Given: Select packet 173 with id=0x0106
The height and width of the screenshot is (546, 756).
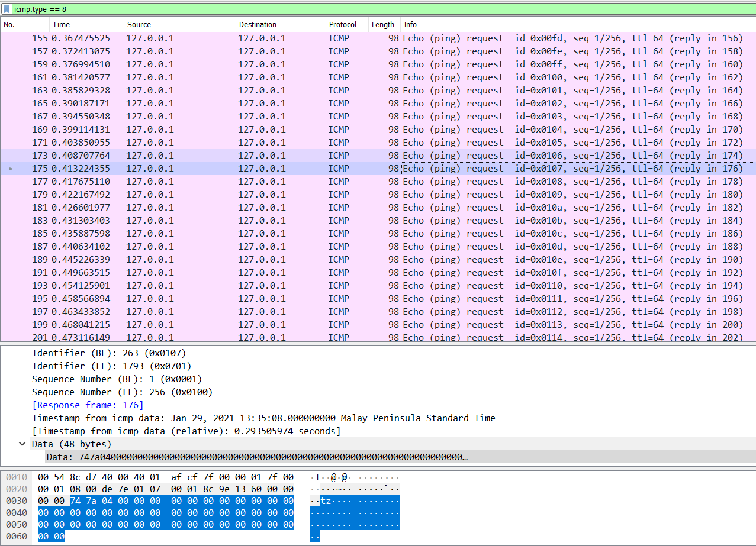Looking at the screenshot, I should (378, 156).
